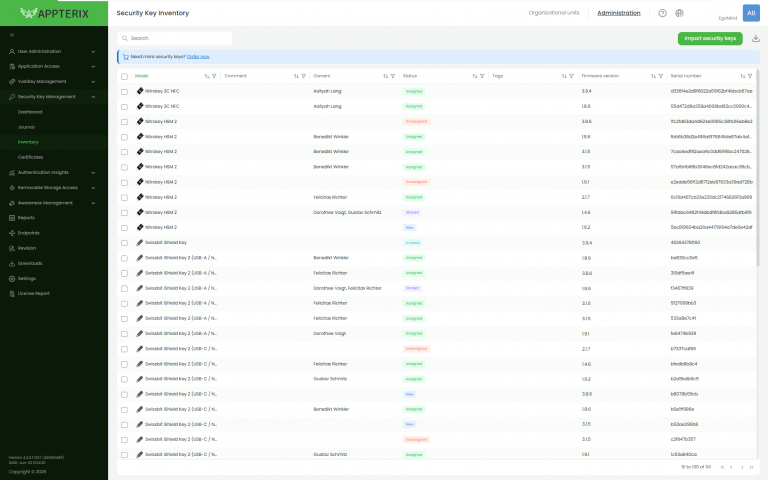768x480 pixels.
Task: Open the Journal submenu item
Action: (26, 127)
